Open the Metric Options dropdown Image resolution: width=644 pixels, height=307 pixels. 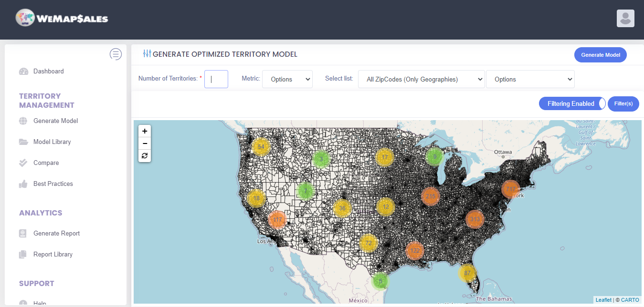(287, 80)
